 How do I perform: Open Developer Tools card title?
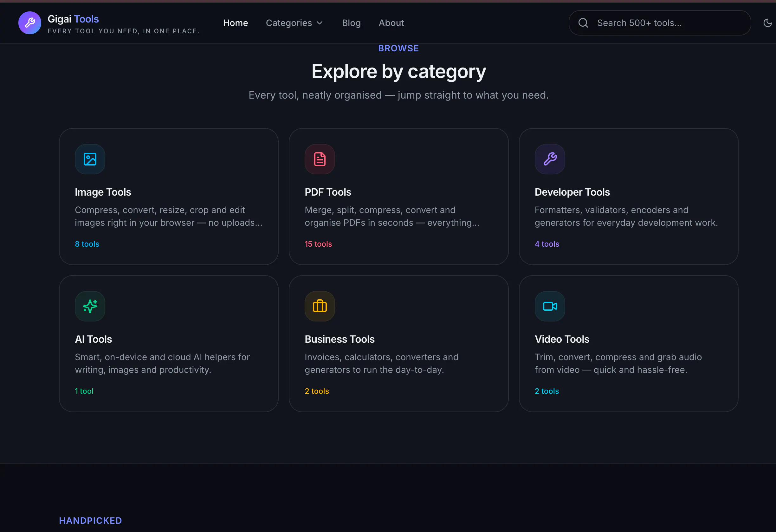pos(572,192)
